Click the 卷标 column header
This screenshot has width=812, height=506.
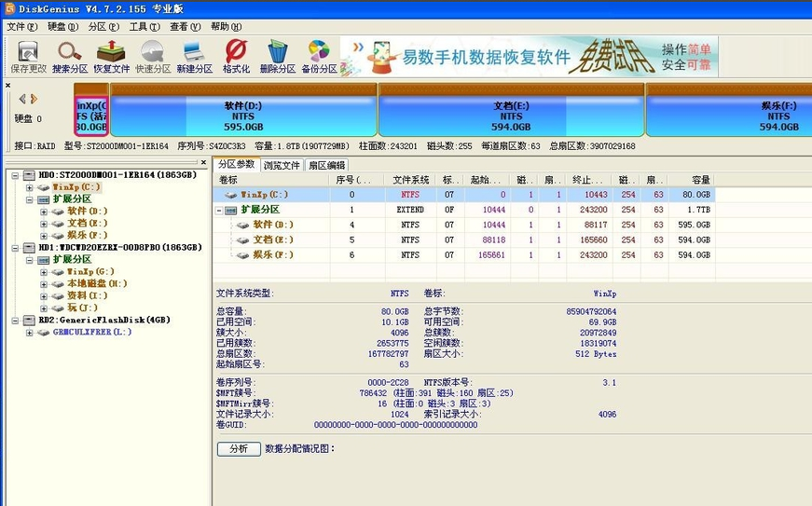(271, 180)
